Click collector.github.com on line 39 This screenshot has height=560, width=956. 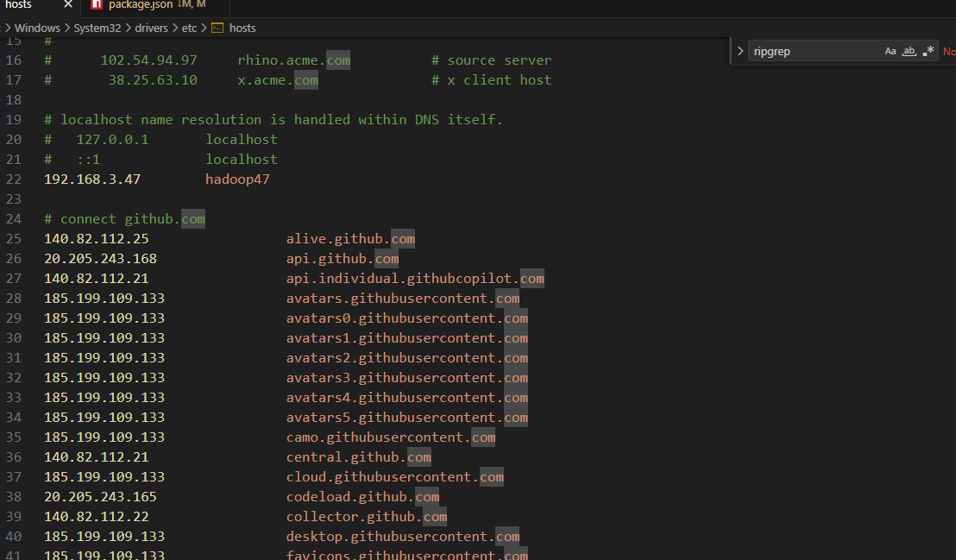pyautogui.click(x=367, y=516)
